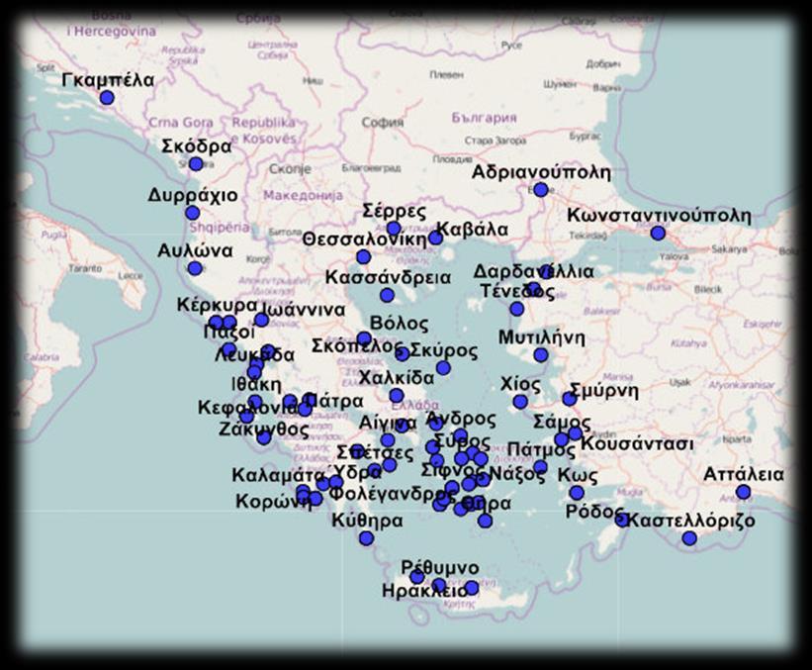This screenshot has width=812, height=670.
Task: Click the Αδριανούπολη blue marker
Action: 541,190
